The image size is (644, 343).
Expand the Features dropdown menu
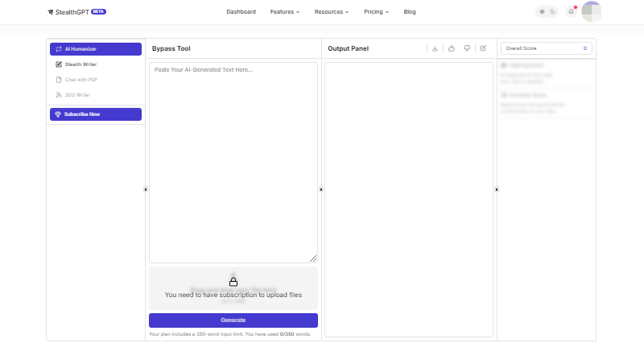click(x=285, y=12)
